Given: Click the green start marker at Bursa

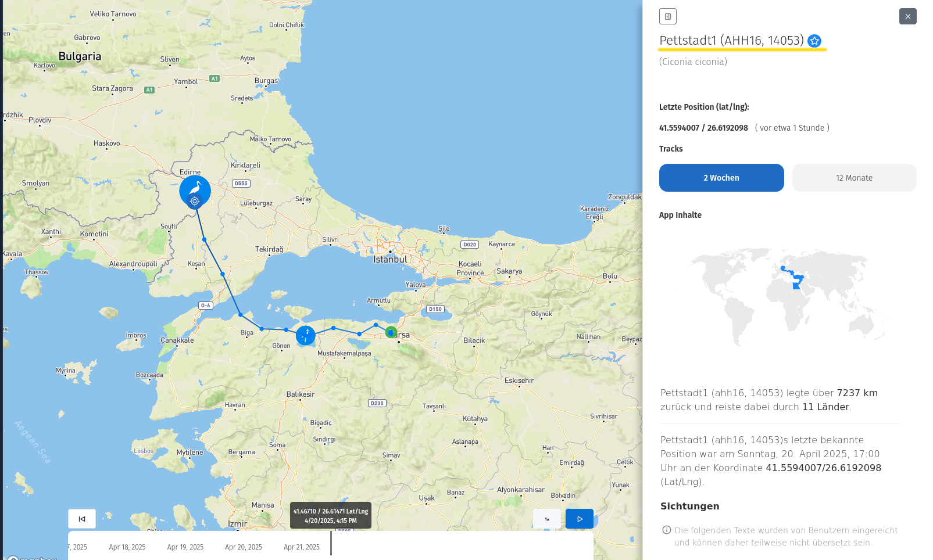Looking at the screenshot, I should pos(391,332).
